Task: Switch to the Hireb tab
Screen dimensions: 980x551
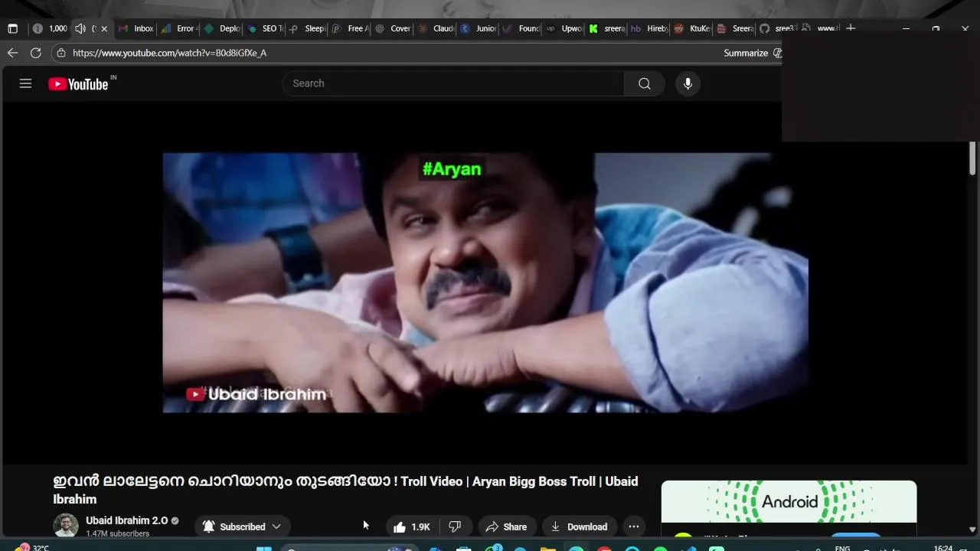Action: (x=648, y=28)
